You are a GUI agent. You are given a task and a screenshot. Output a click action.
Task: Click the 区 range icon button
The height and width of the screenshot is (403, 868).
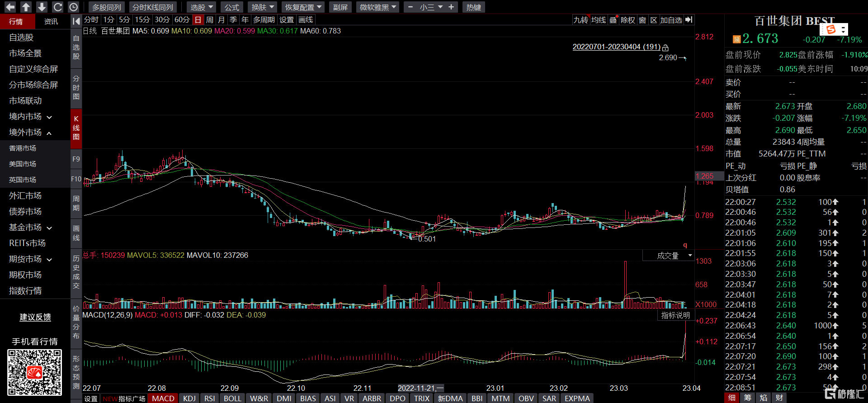pos(654,20)
